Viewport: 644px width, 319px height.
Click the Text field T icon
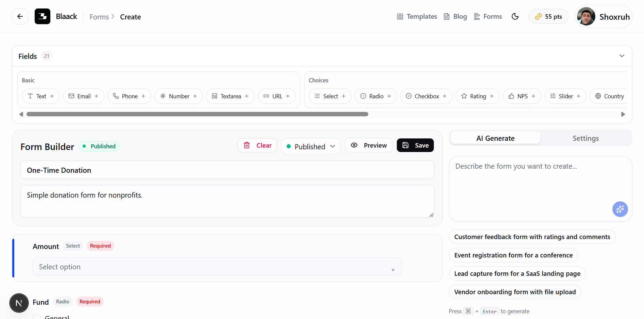(30, 96)
